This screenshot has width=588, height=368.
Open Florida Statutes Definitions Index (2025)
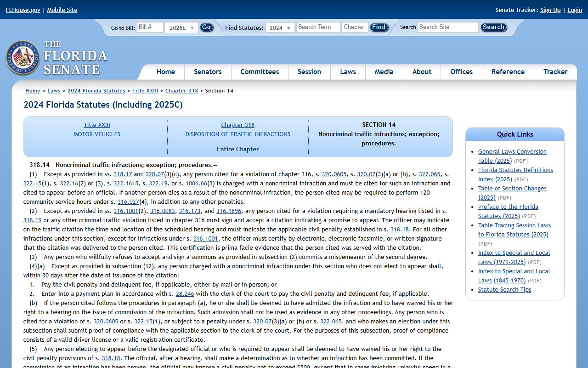pos(515,174)
